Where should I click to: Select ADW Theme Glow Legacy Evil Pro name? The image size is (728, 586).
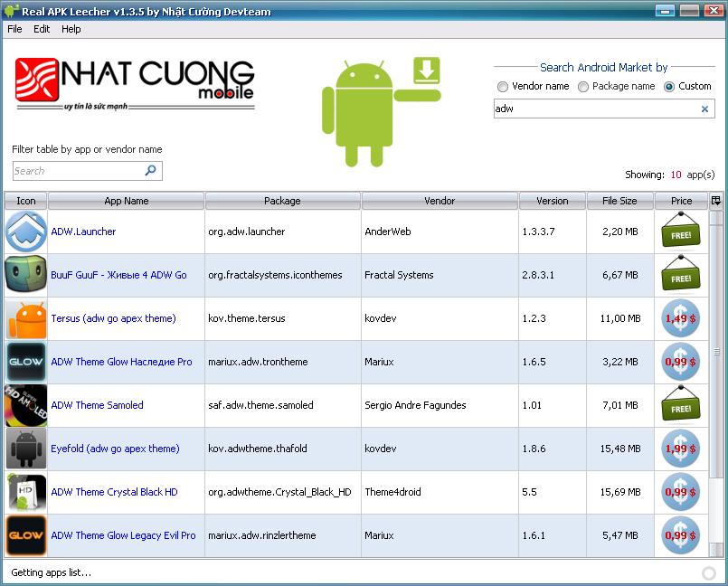click(123, 535)
